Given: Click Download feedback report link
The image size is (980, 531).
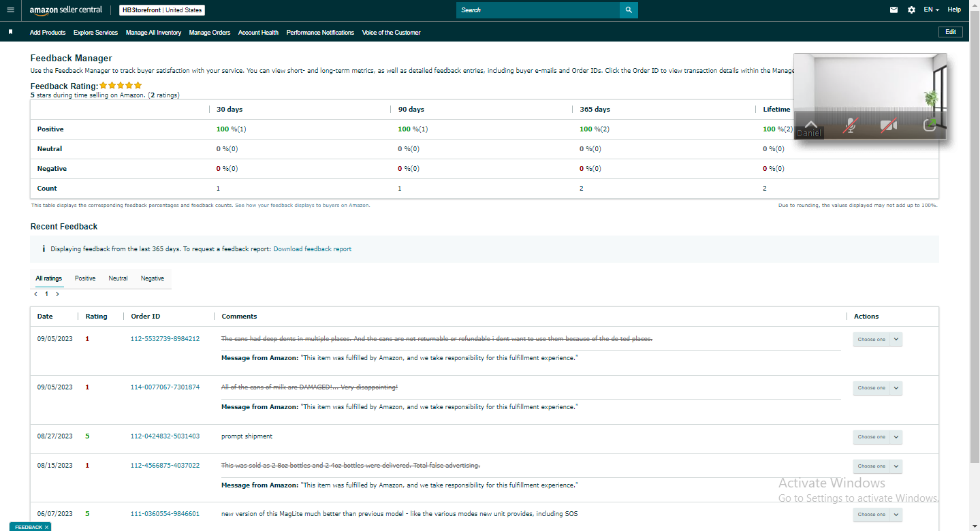Looking at the screenshot, I should (x=313, y=249).
